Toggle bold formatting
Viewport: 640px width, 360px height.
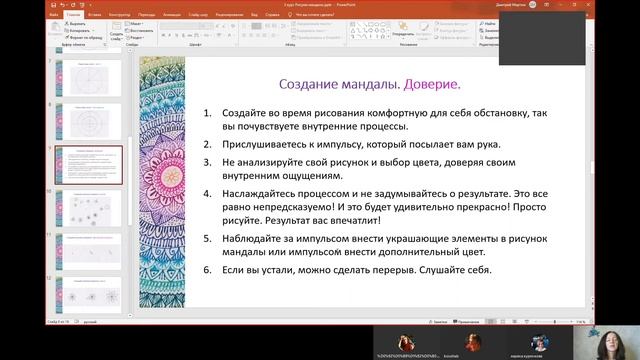(163, 36)
